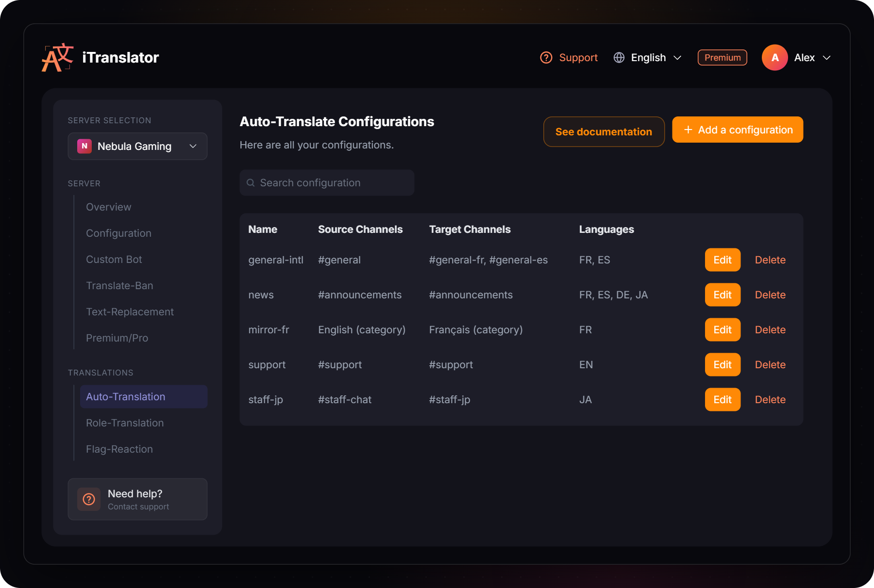The height and width of the screenshot is (588, 874).
Task: Open the Flag-Reaction page
Action: pyautogui.click(x=119, y=449)
